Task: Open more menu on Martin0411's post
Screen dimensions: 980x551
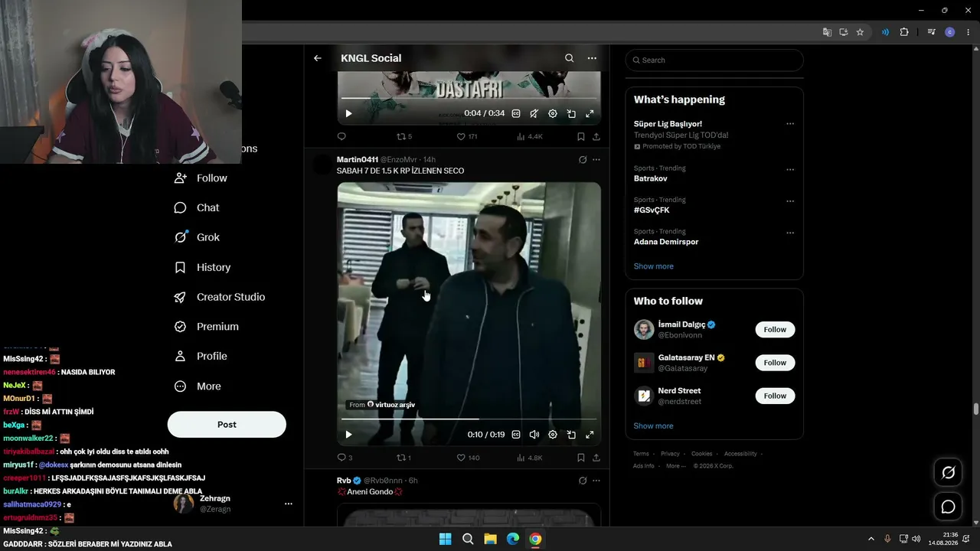Action: (x=596, y=160)
